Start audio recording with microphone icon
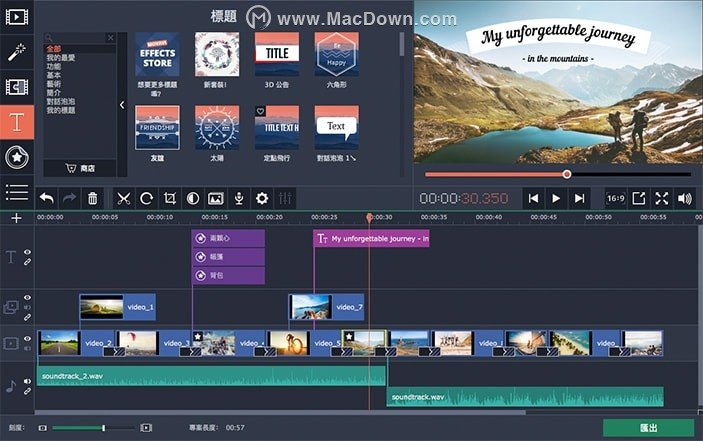 pos(239,198)
